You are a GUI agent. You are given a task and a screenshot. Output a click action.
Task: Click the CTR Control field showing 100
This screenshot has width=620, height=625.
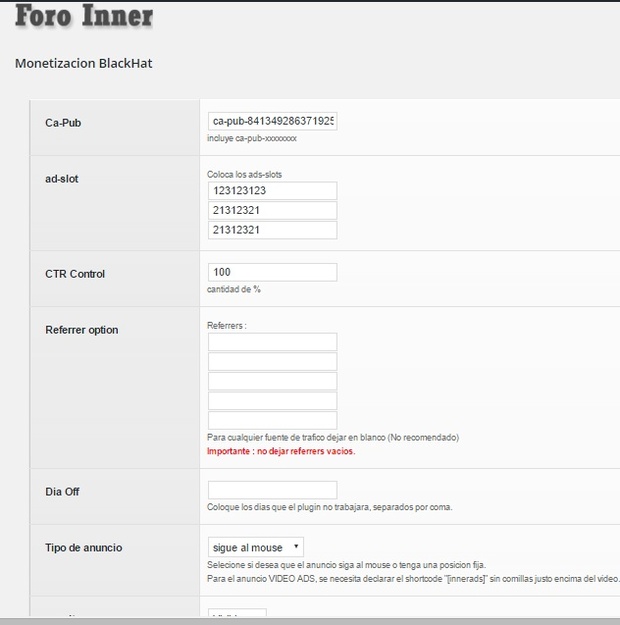(272, 272)
